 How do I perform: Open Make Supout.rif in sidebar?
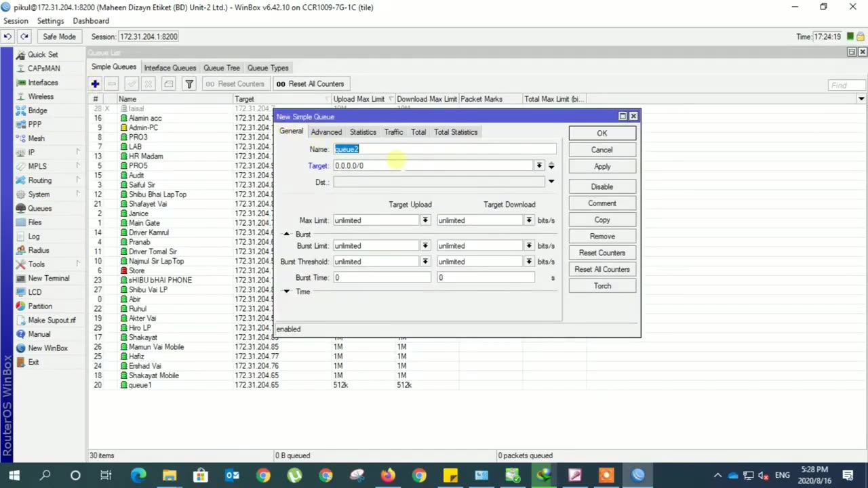pyautogui.click(x=52, y=320)
